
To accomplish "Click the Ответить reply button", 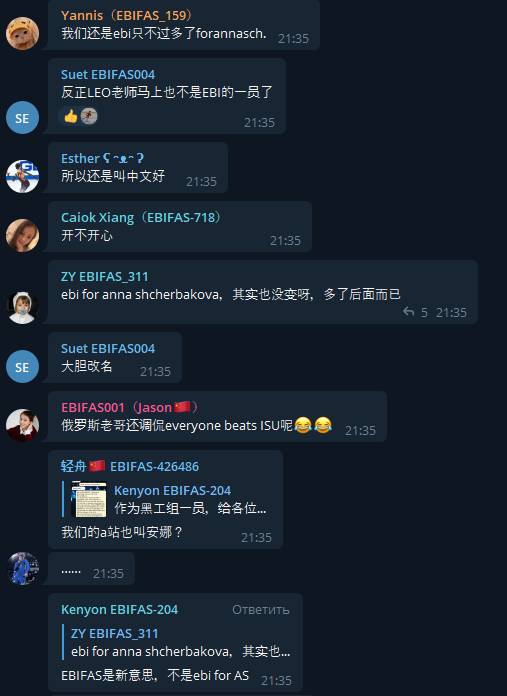I will click(x=261, y=610).
